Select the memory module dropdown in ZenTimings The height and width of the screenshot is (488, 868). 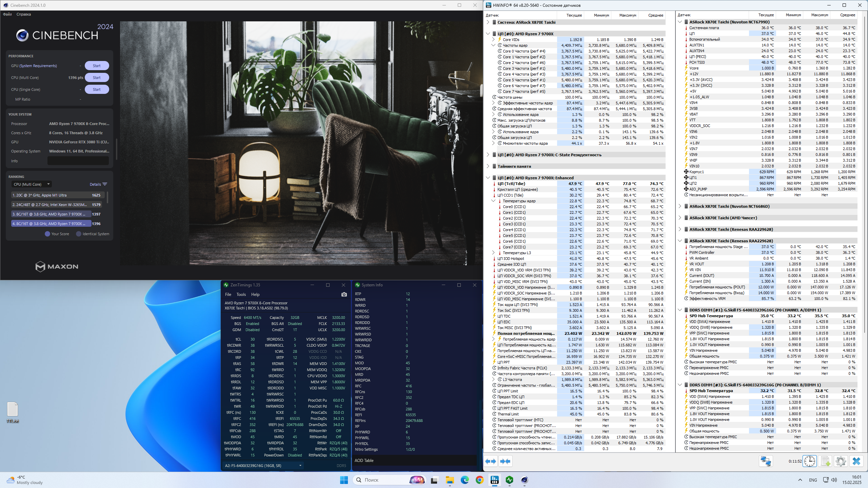[263, 466]
